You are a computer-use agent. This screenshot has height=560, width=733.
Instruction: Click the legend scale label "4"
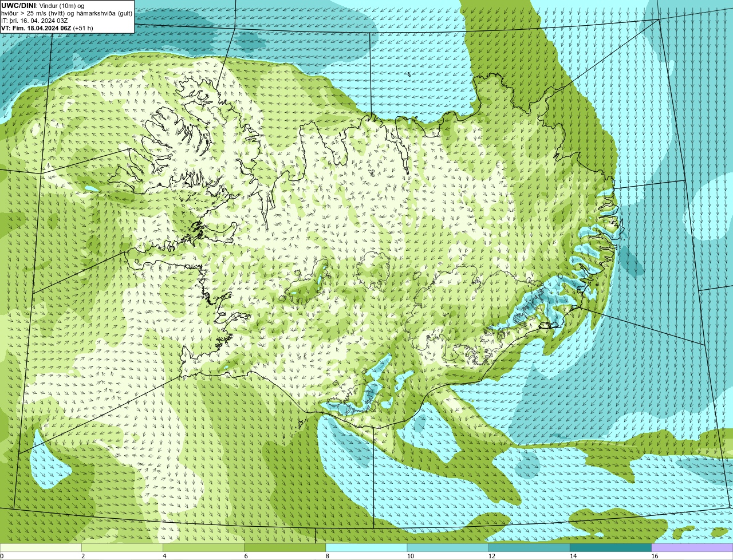[x=164, y=556]
